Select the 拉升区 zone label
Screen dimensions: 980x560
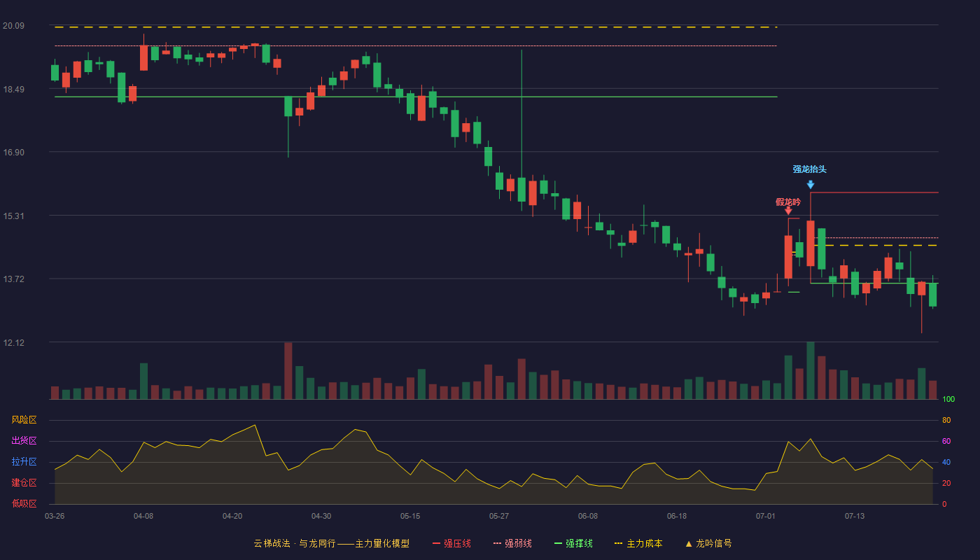pyautogui.click(x=24, y=462)
